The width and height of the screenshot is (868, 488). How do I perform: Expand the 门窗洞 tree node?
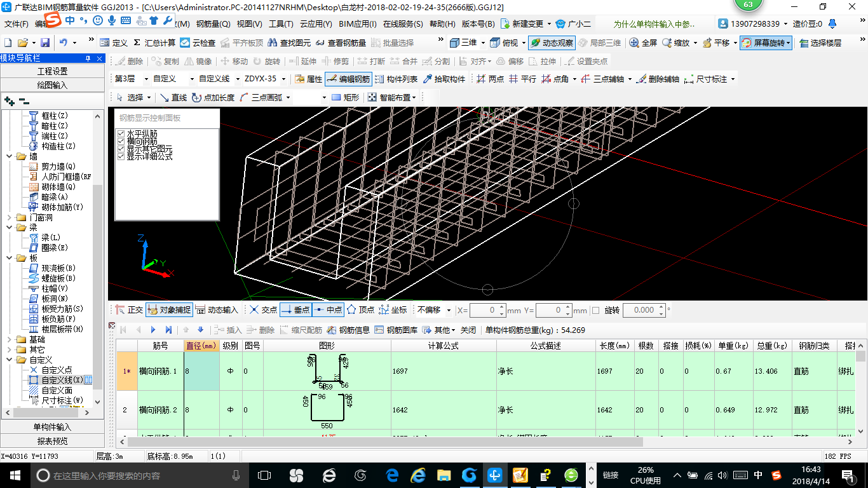(10, 217)
